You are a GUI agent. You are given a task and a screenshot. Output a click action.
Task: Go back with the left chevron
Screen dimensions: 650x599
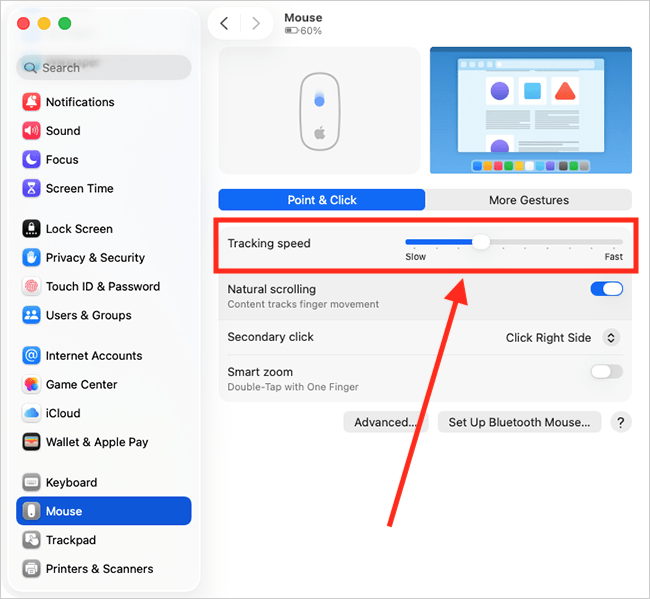point(225,23)
